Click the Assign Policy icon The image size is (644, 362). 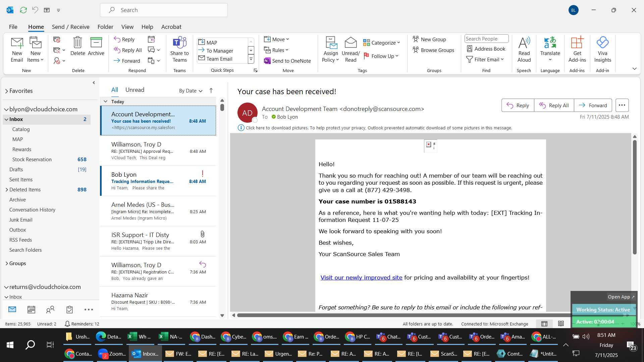pyautogui.click(x=331, y=50)
